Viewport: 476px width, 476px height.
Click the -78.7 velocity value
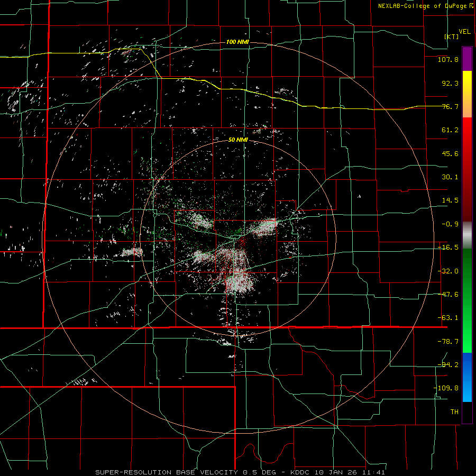(x=448, y=342)
